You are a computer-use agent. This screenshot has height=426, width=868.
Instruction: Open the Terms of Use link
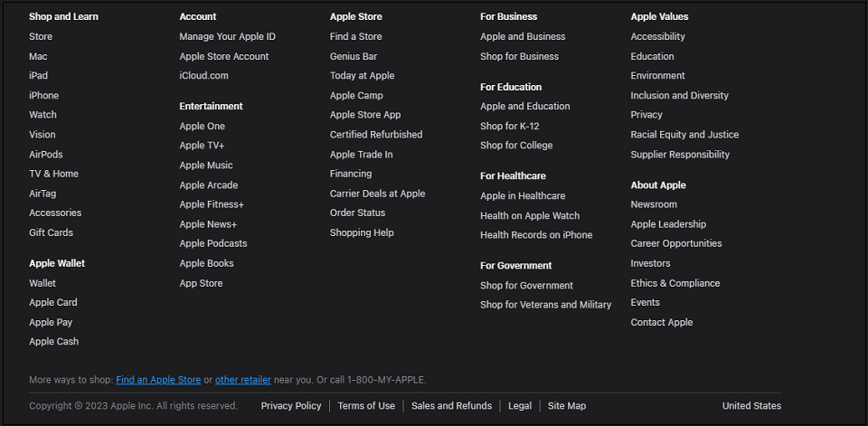[366, 406]
